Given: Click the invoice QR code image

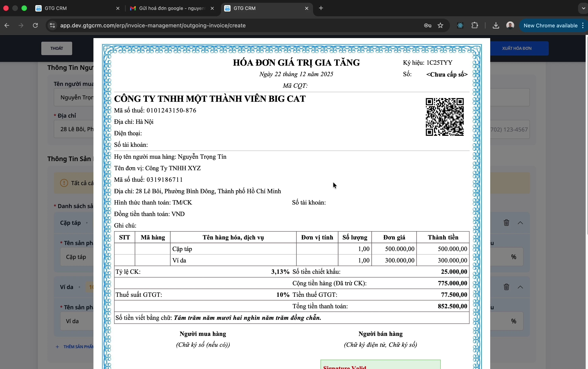Looking at the screenshot, I should pos(445,117).
